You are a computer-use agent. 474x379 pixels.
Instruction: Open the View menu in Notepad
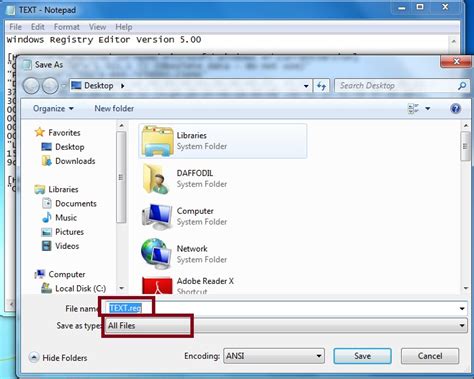[x=97, y=27]
